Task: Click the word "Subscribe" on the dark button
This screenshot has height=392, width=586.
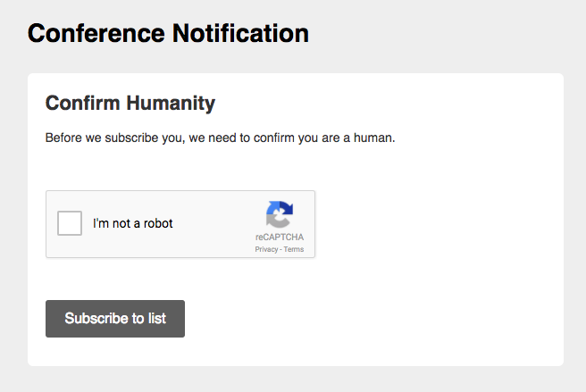Action: point(96,319)
